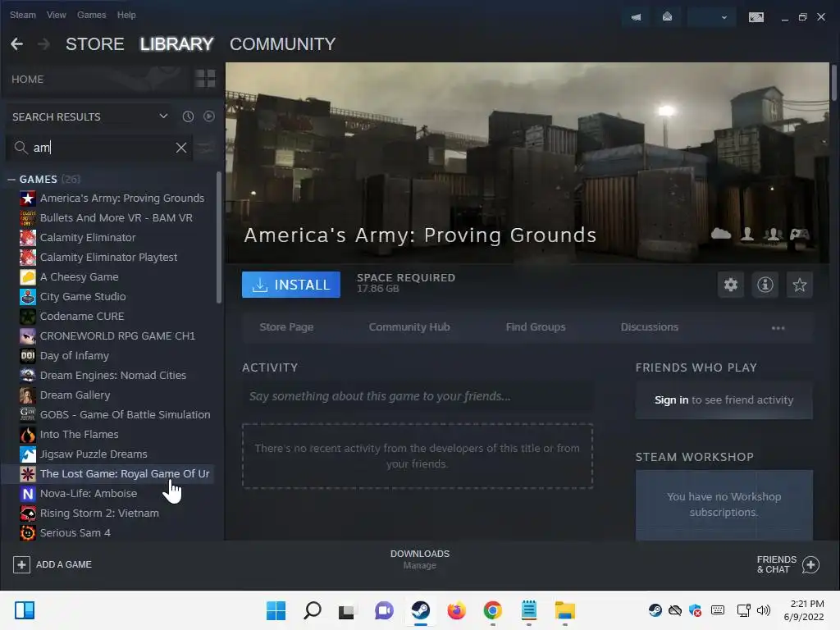Open the Help menu
Image resolution: width=840 pixels, height=630 pixels.
click(126, 15)
